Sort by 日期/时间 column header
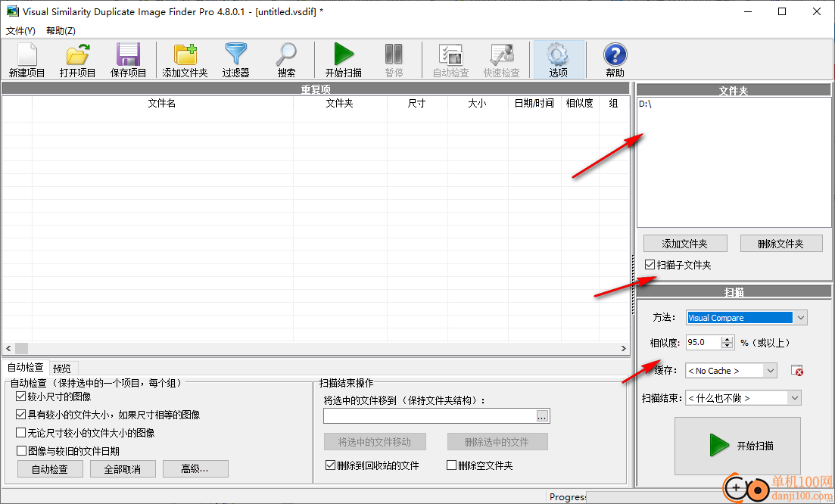Viewport: 835px width, 504px height. pos(534,103)
